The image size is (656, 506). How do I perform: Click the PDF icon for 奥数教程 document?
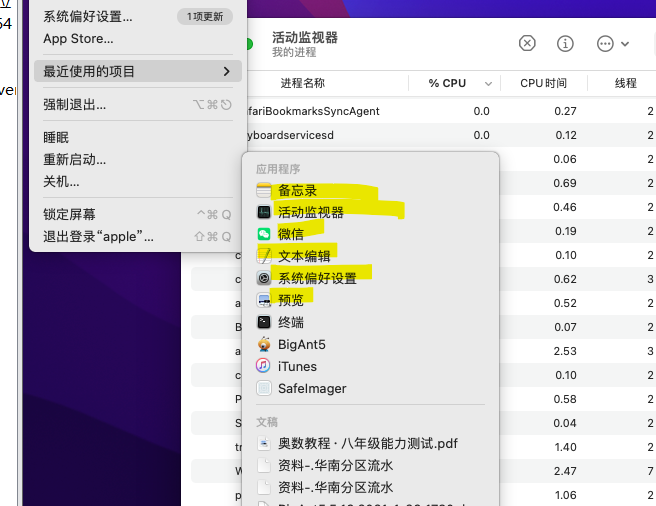pos(264,443)
